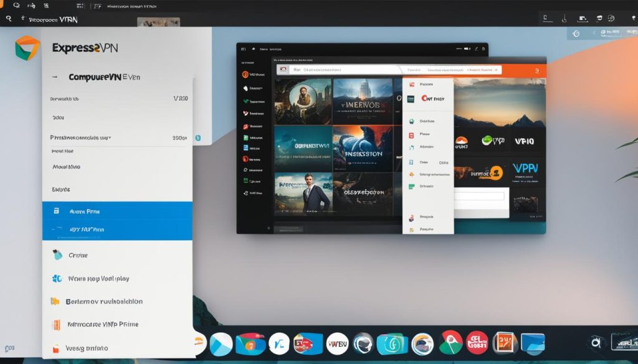Click orange tree icon in white dropdown

411,174
